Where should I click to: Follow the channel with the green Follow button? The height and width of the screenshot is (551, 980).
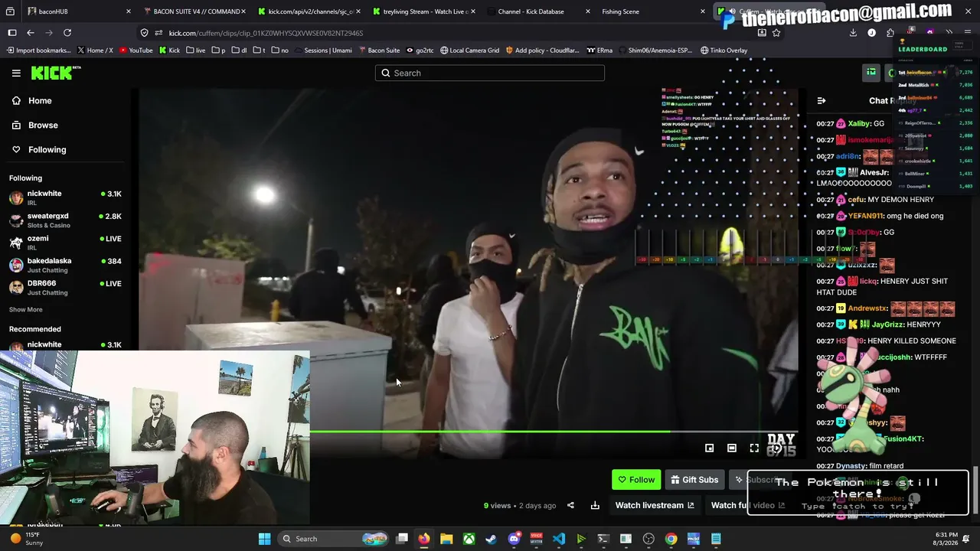(636, 480)
